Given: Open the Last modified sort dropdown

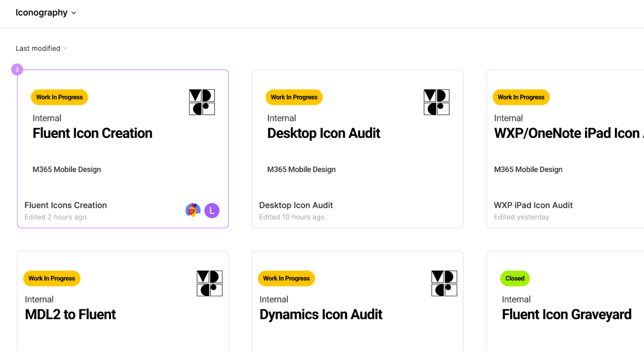Looking at the screenshot, I should click(38, 48).
